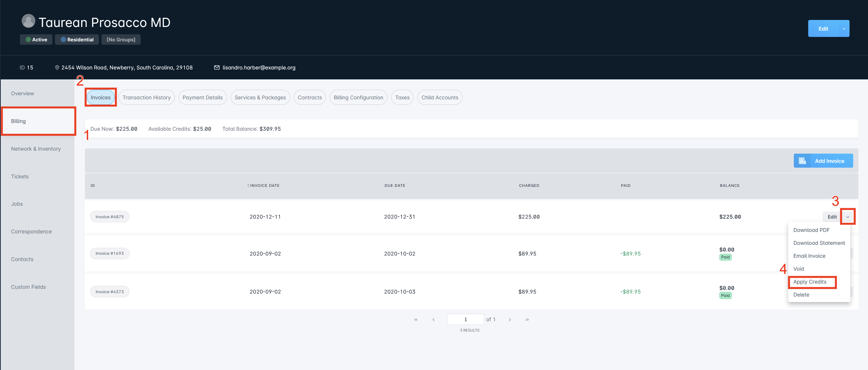Screen dimensions: 868x370
Task: Open the Billing Configuration tab
Action: 358,97
